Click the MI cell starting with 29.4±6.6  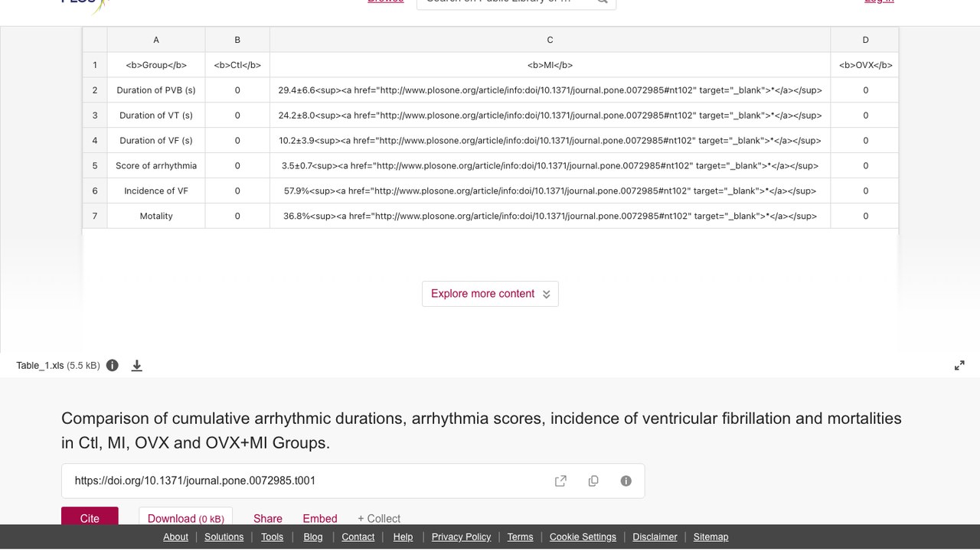(x=550, y=90)
